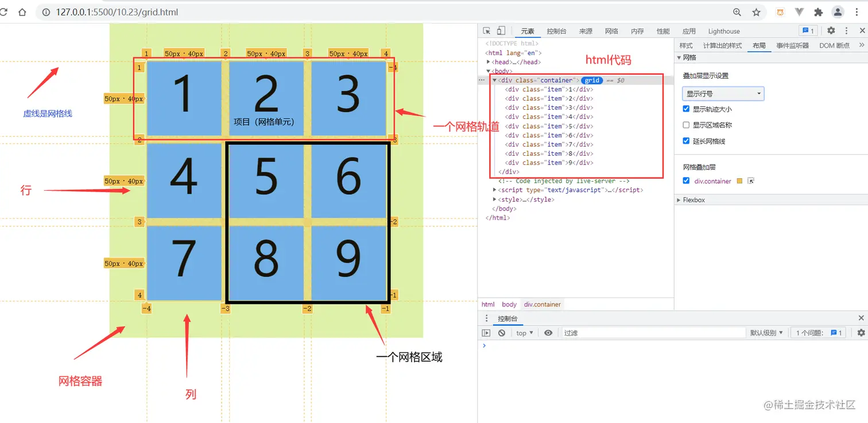Show more sidebar tabs with double chevron
Viewport: 868px width, 423px height.
pyautogui.click(x=861, y=45)
